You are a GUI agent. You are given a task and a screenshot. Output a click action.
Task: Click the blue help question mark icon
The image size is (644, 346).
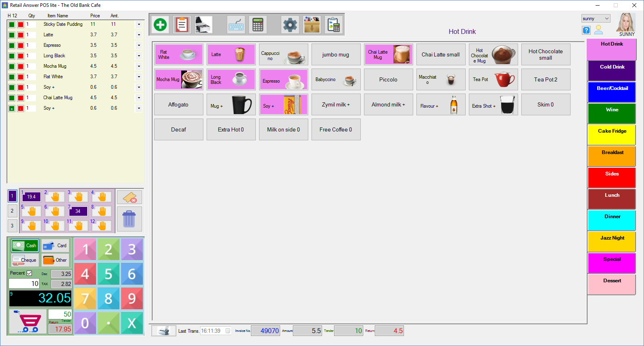(586, 30)
